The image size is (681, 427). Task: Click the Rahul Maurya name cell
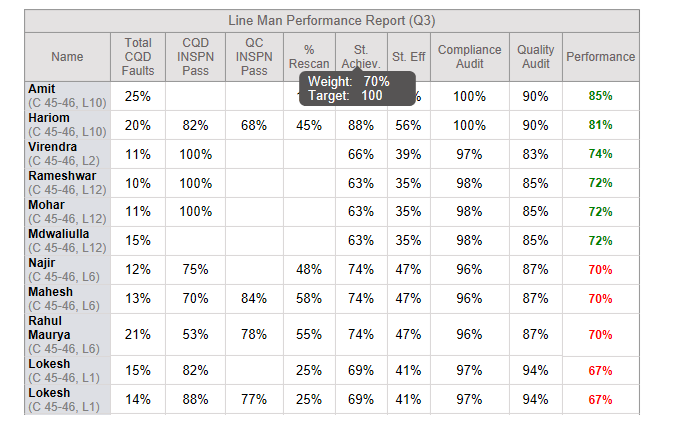pos(67,334)
